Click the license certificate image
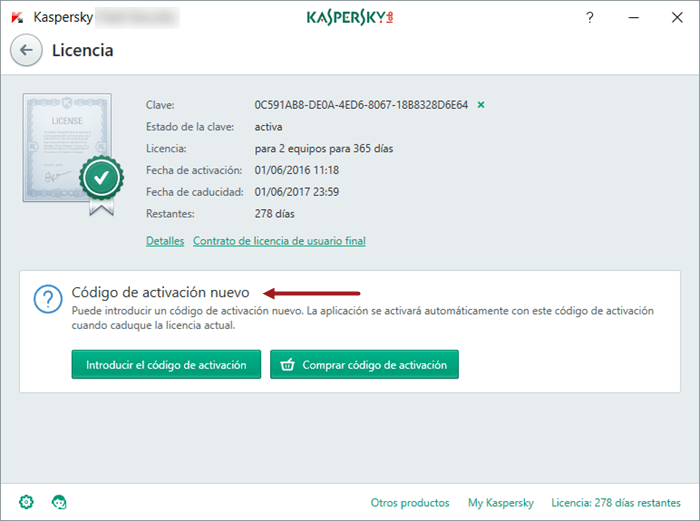Screen dimensions: 700x521 (73, 154)
